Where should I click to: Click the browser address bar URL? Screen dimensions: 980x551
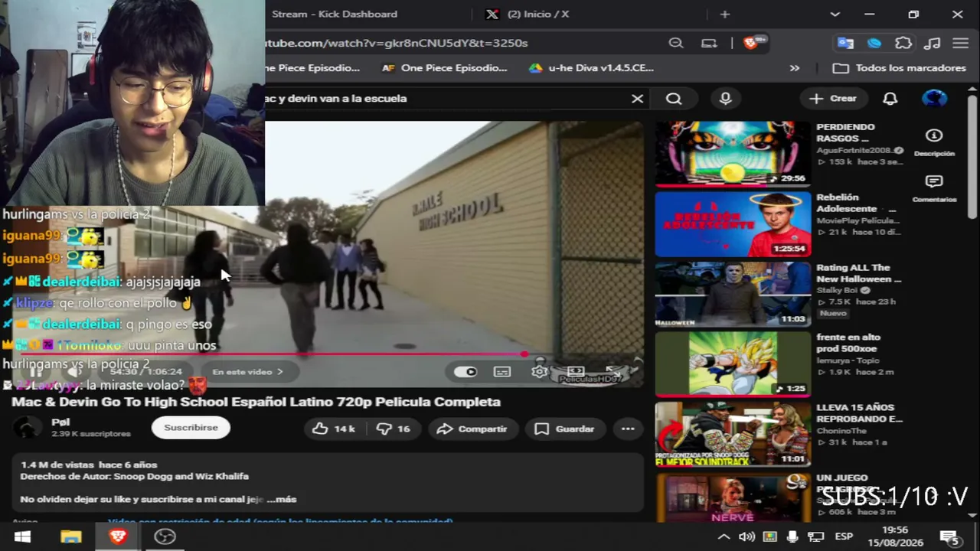click(396, 43)
